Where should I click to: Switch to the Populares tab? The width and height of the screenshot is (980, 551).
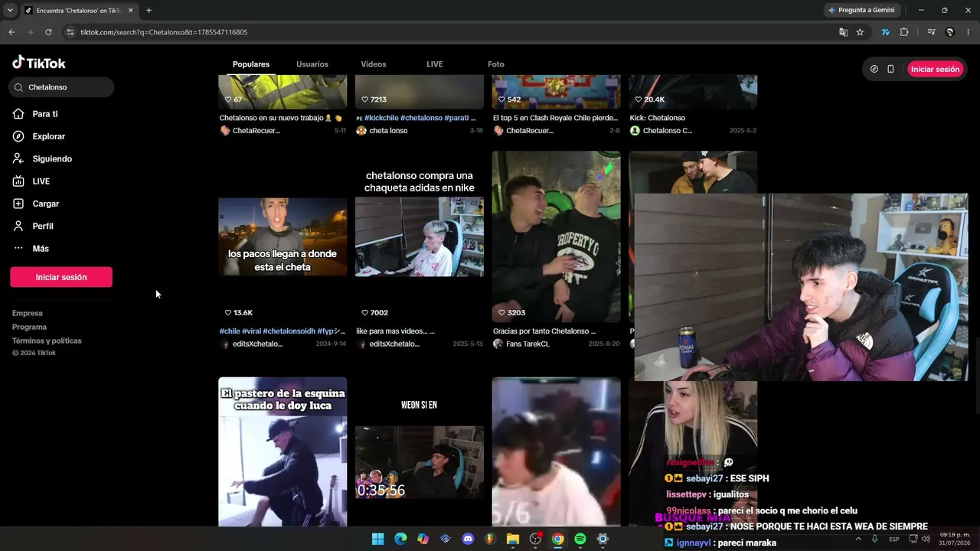[251, 64]
